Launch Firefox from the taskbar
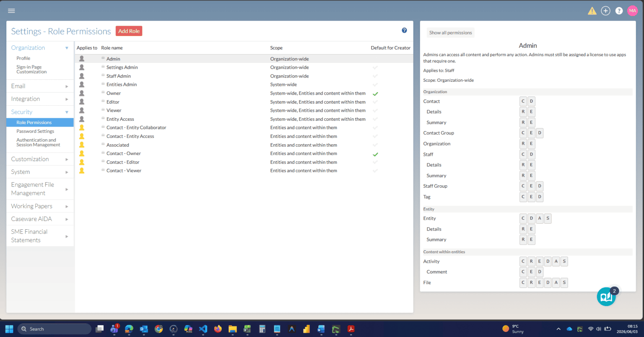 click(x=218, y=329)
